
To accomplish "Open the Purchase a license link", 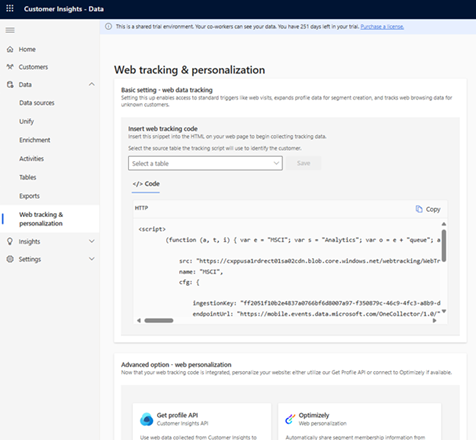I will coord(382,27).
